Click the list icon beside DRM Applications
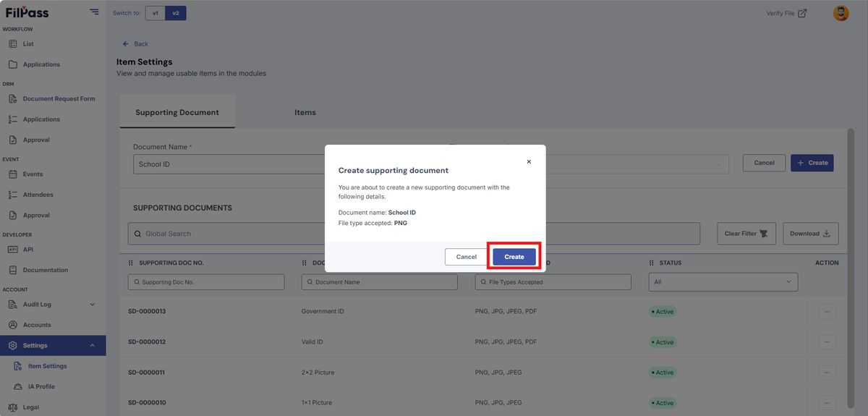Screen dimensions: 868x416 pos(13,119)
